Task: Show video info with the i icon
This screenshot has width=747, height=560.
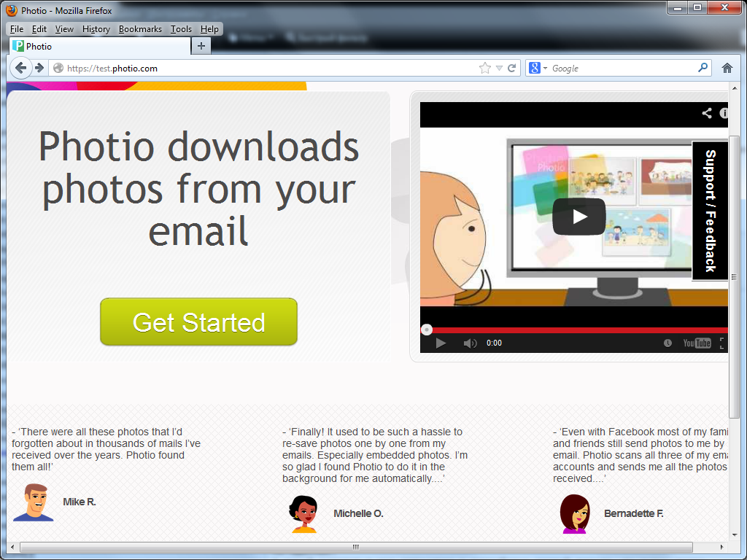Action: [x=724, y=113]
